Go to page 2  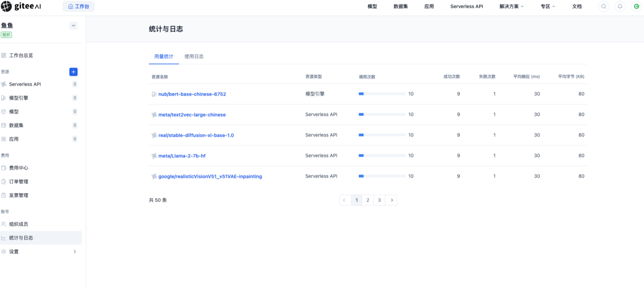coord(368,200)
